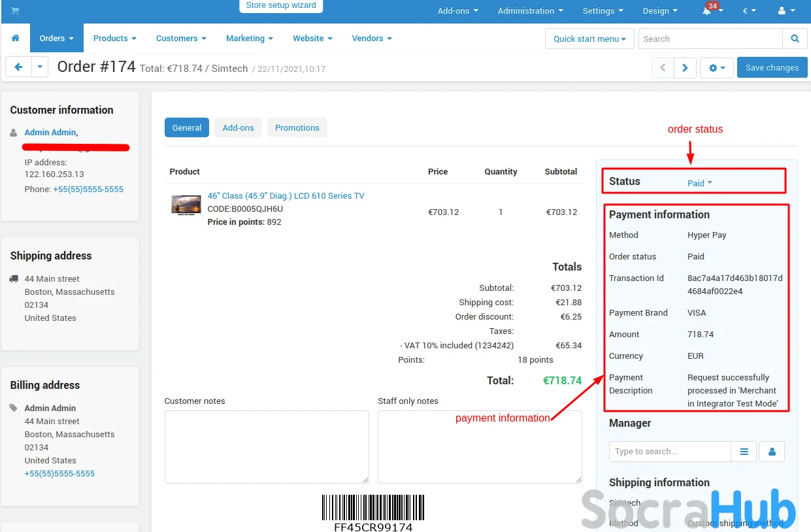Image resolution: width=811 pixels, height=532 pixels.
Task: Open the LCD 610 Series TV product link
Action: [286, 195]
